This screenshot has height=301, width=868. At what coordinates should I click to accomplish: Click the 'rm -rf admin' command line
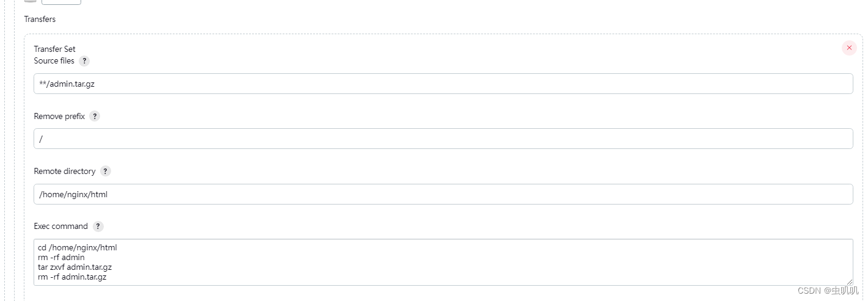tap(61, 258)
